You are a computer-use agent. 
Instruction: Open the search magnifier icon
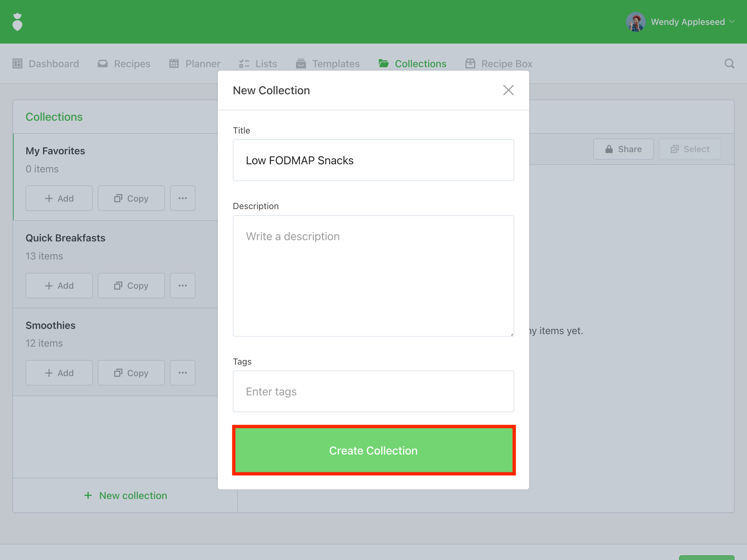click(729, 63)
